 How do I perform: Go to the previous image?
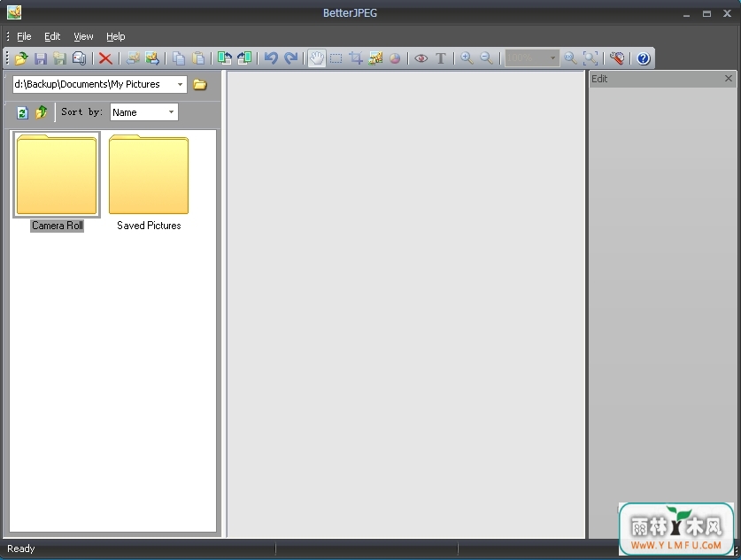coord(132,58)
